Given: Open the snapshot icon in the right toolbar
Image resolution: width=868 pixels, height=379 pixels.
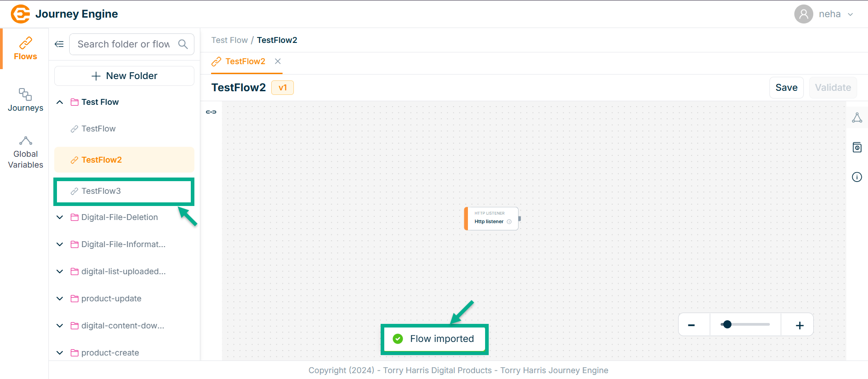Looking at the screenshot, I should [x=857, y=147].
